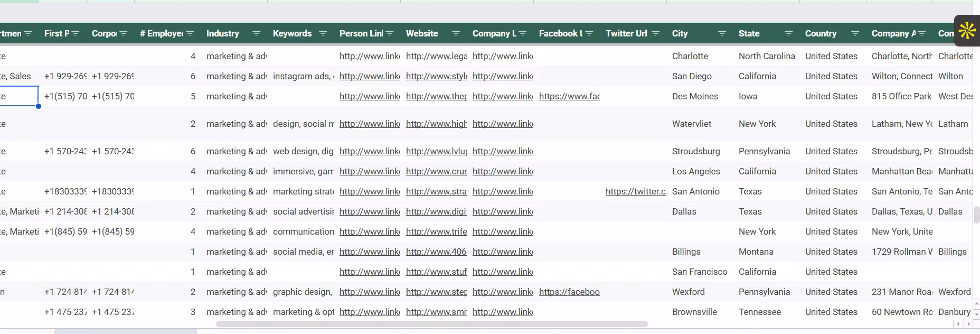The image size is (980, 334).
Task: Open the Facebook link in Des Moines row
Action: click(569, 96)
